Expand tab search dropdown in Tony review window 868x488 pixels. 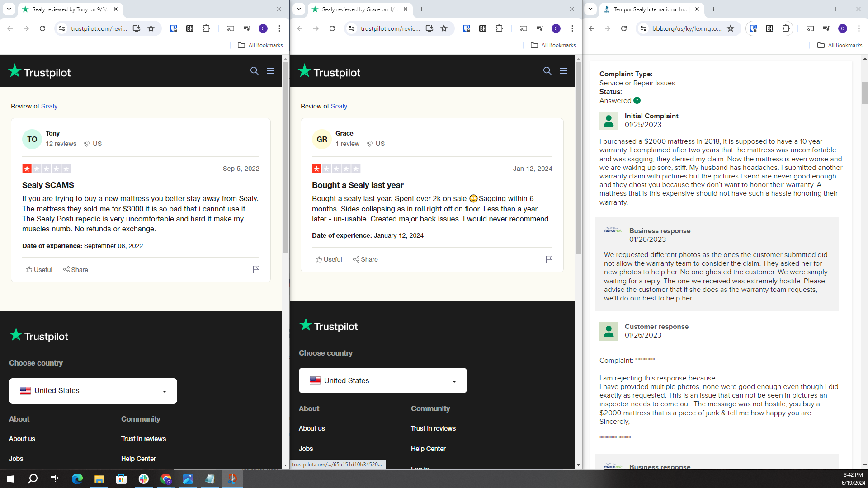click(9, 9)
